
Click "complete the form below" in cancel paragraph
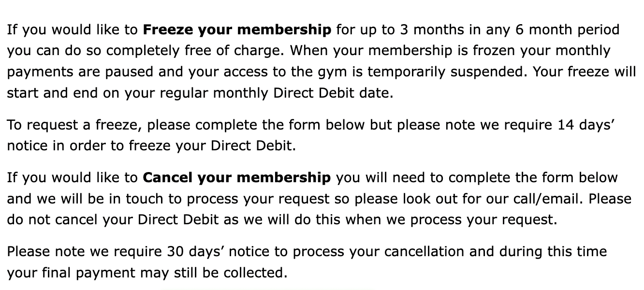pyautogui.click(x=533, y=178)
